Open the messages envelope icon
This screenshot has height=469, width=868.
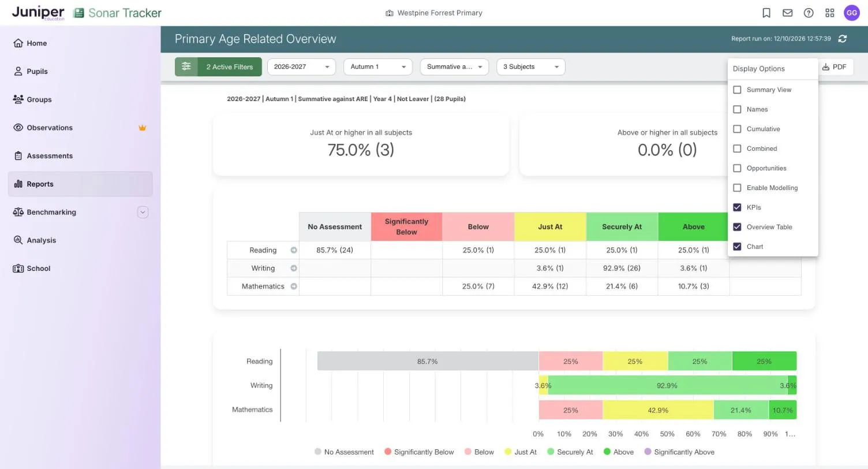[x=787, y=13]
